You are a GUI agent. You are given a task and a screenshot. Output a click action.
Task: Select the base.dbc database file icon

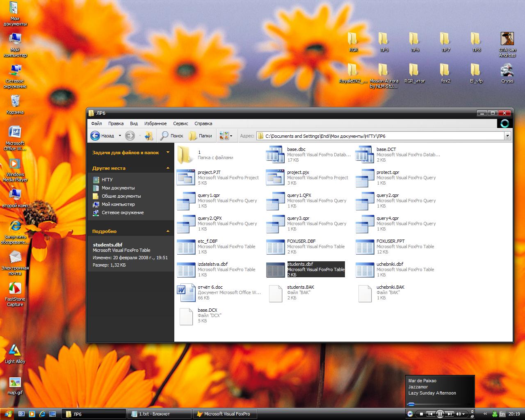[x=275, y=155]
